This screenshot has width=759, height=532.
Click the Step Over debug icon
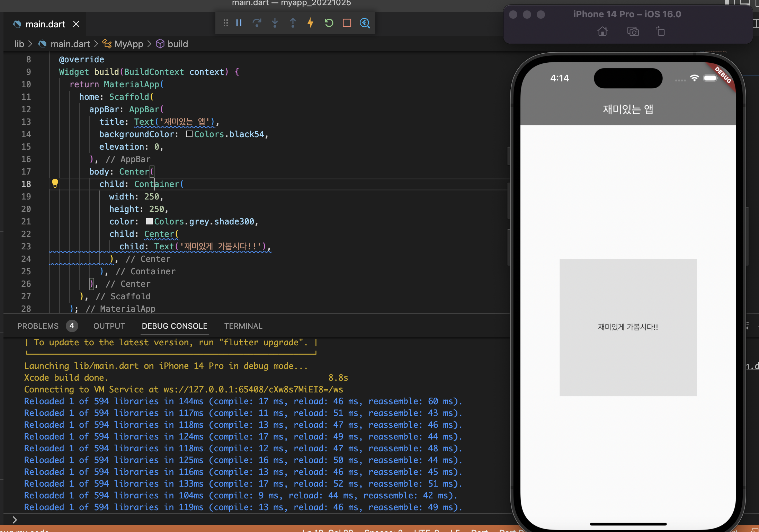(x=257, y=23)
